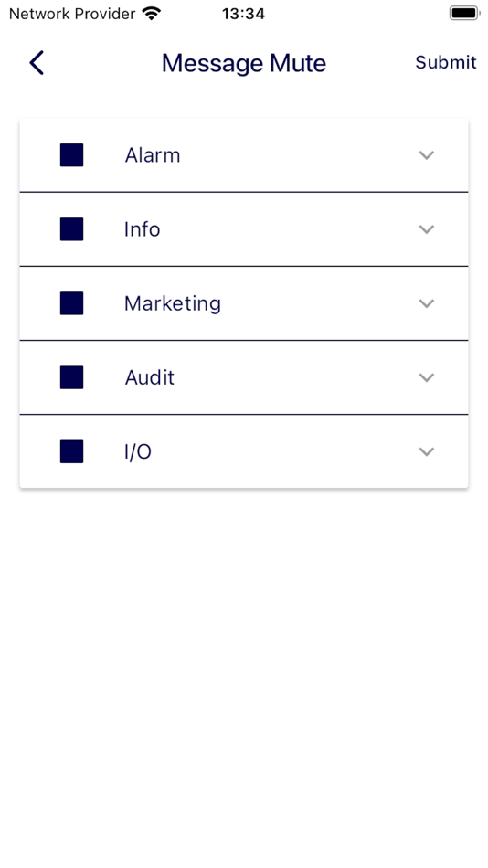Toggle the Alarm mute checkbox

pos(72,155)
